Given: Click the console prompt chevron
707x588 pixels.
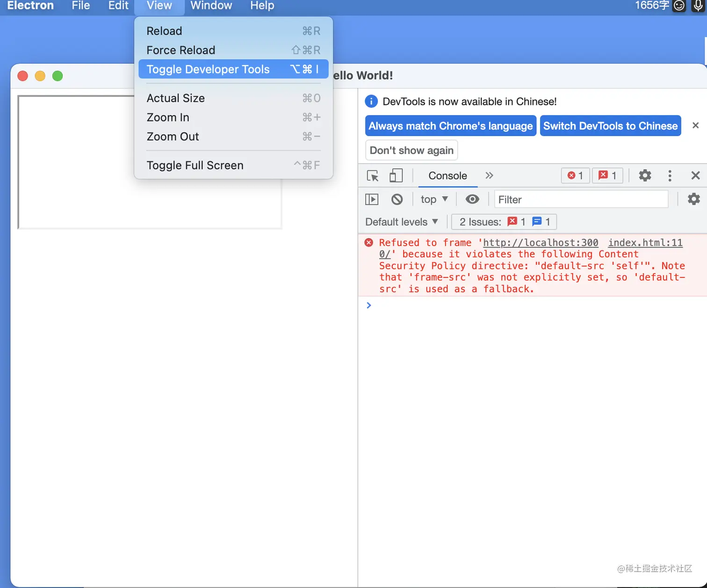Looking at the screenshot, I should [369, 305].
